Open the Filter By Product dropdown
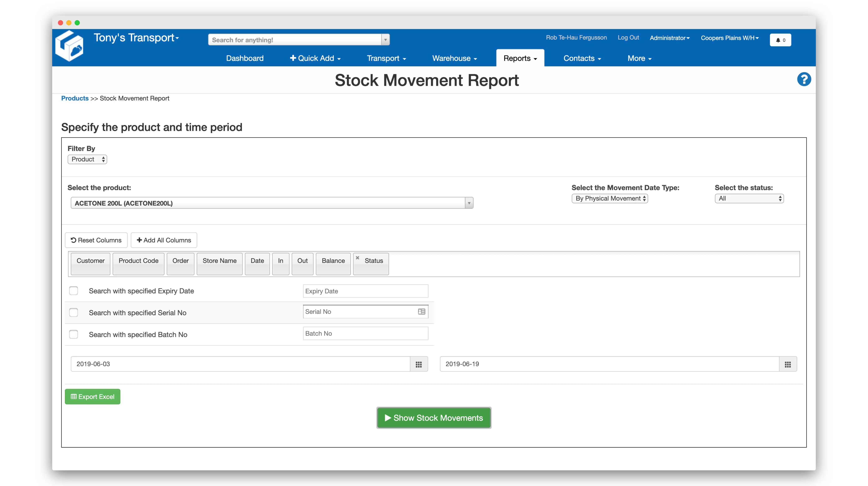Screen dimensions: 868x486 pyautogui.click(x=87, y=159)
